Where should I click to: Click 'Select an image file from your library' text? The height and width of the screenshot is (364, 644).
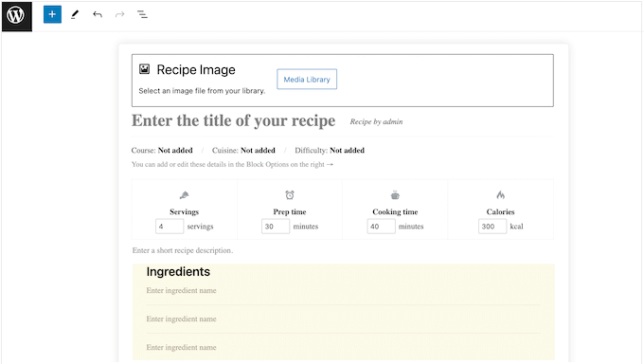pos(202,91)
